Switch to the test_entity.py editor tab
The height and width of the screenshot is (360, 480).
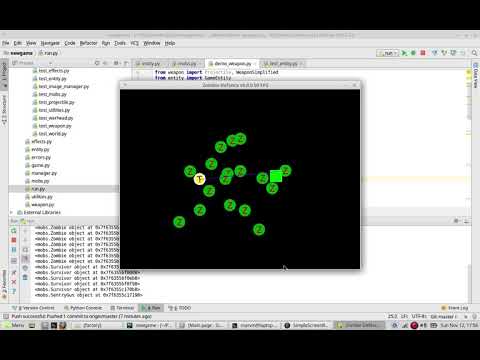click(282, 63)
